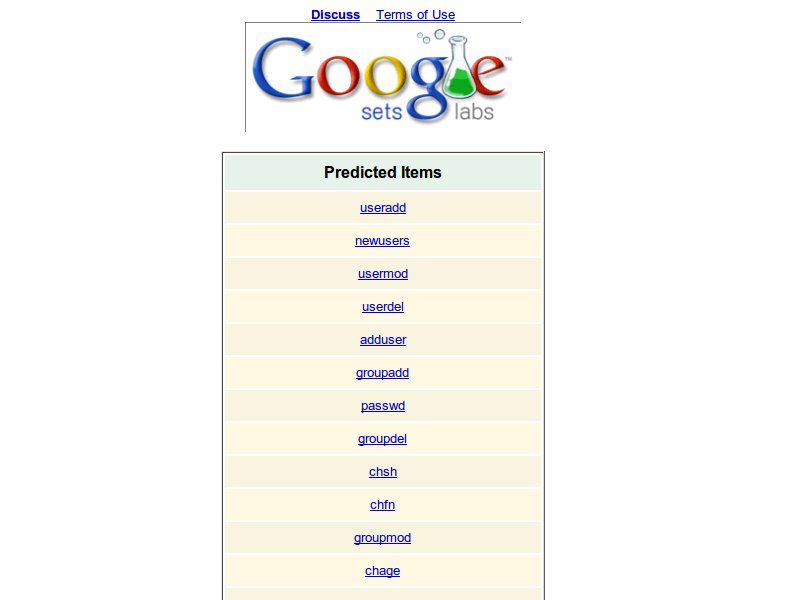Click the word 'labs' in logo

click(474, 112)
